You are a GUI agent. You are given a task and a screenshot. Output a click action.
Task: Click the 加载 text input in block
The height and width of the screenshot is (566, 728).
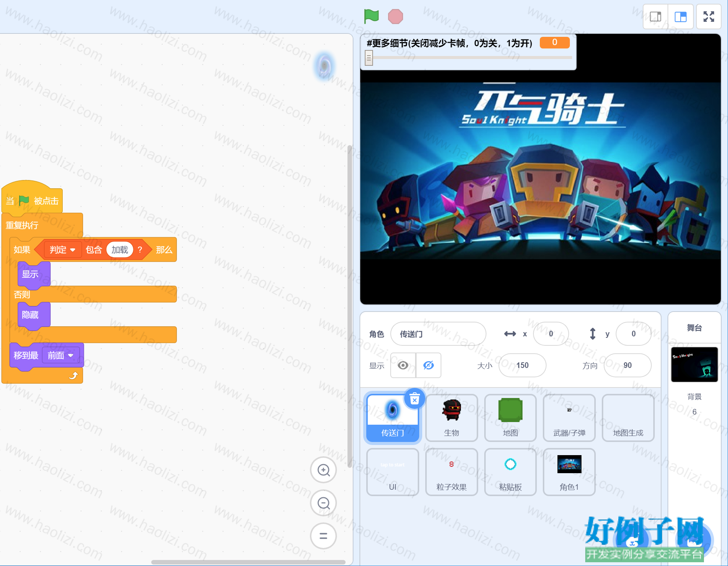click(120, 250)
